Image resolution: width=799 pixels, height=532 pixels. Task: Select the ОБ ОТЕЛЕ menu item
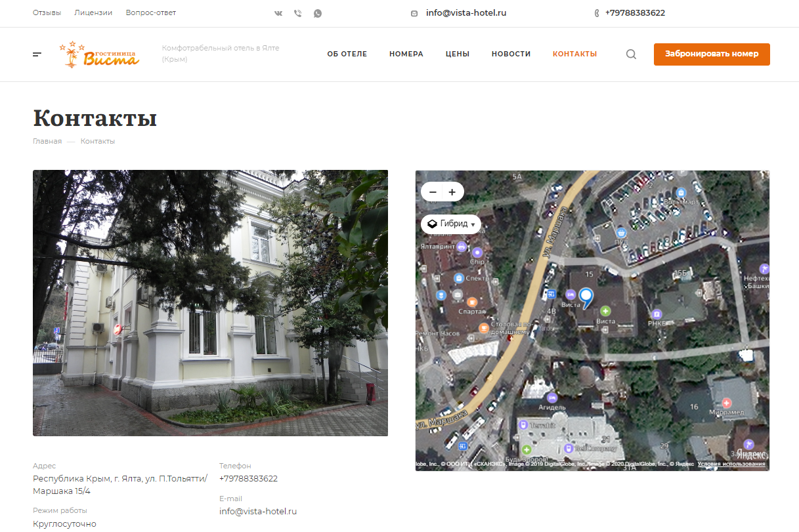click(347, 54)
